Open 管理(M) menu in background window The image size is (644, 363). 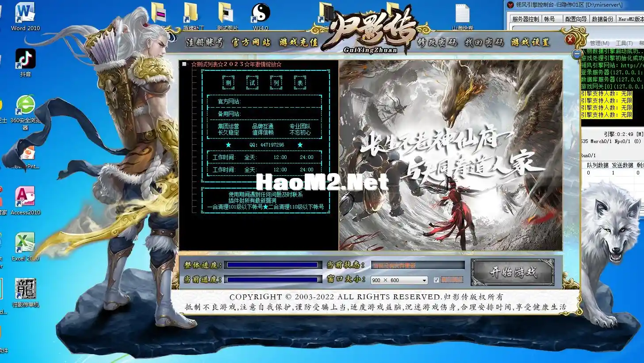pyautogui.click(x=599, y=43)
